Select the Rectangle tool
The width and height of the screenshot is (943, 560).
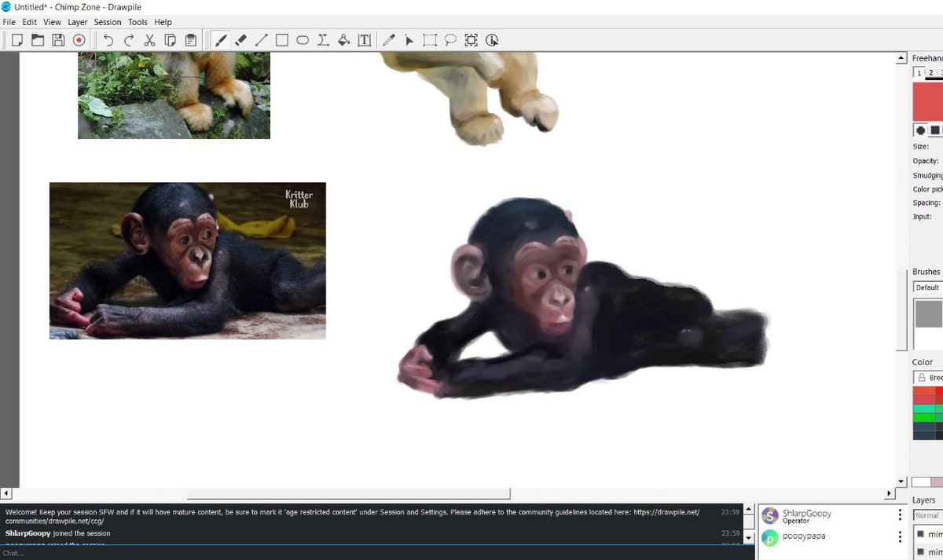(282, 40)
